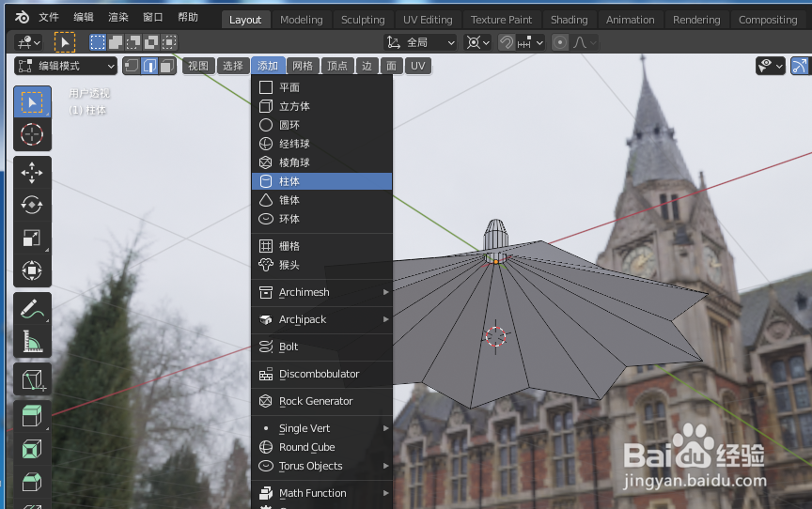812x509 pixels.
Task: Open the 视图 viewport menu
Action: (x=197, y=66)
